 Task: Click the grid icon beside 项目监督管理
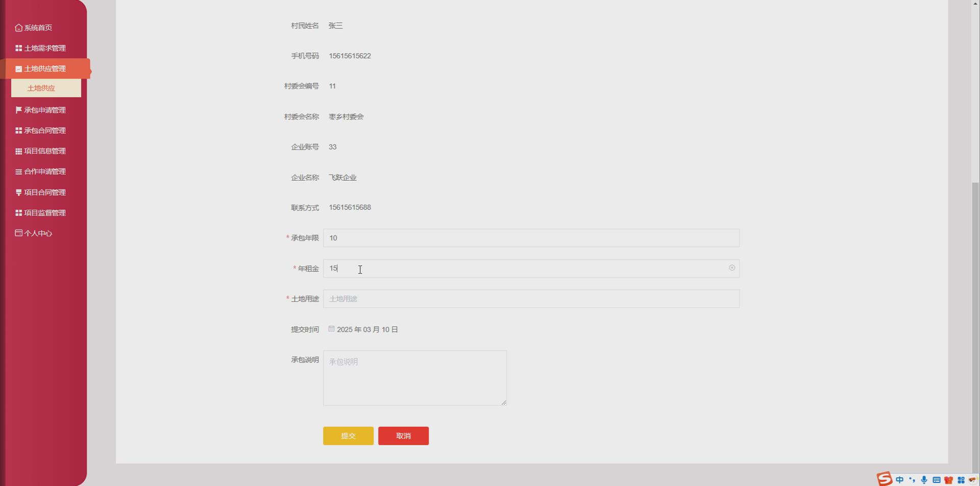(x=19, y=213)
